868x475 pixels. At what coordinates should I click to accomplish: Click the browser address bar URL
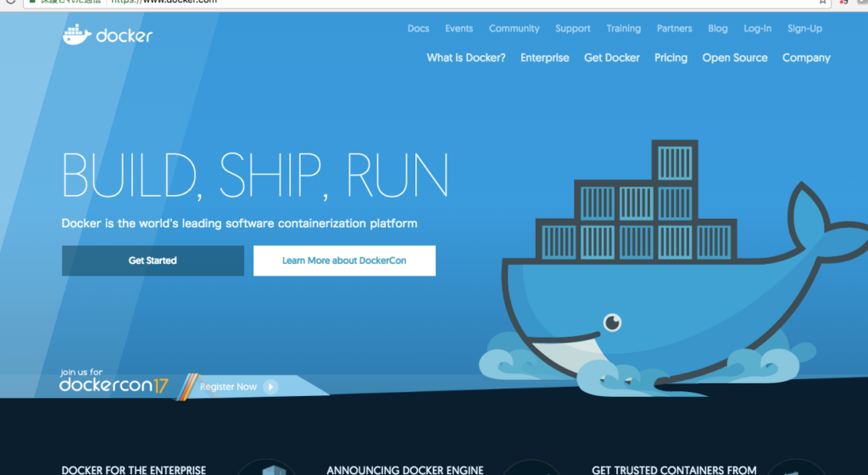tap(164, 2)
